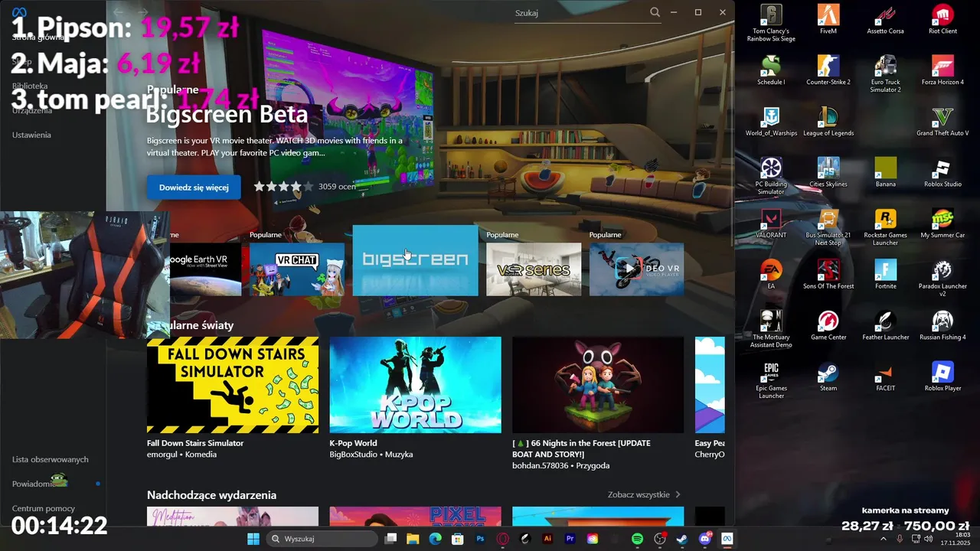This screenshot has width=980, height=551.
Task: Click the Meta logo in the sidebar
Action: [19, 12]
